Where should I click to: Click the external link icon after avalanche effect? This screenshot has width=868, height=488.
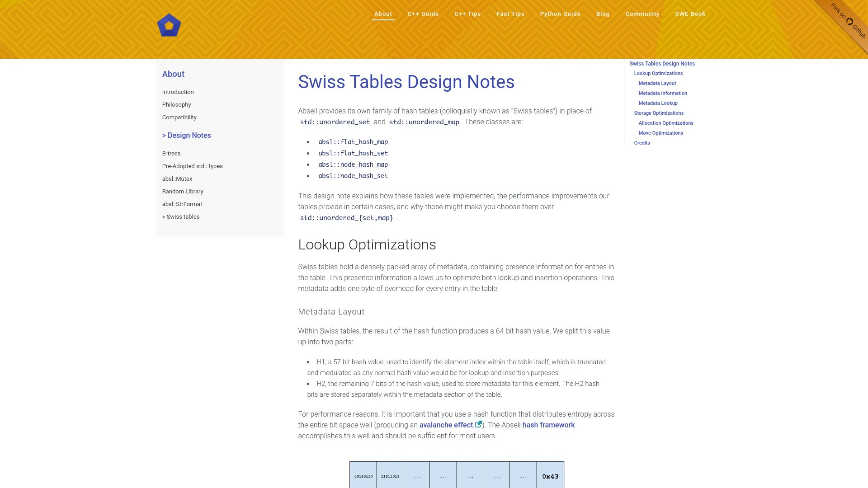(478, 424)
